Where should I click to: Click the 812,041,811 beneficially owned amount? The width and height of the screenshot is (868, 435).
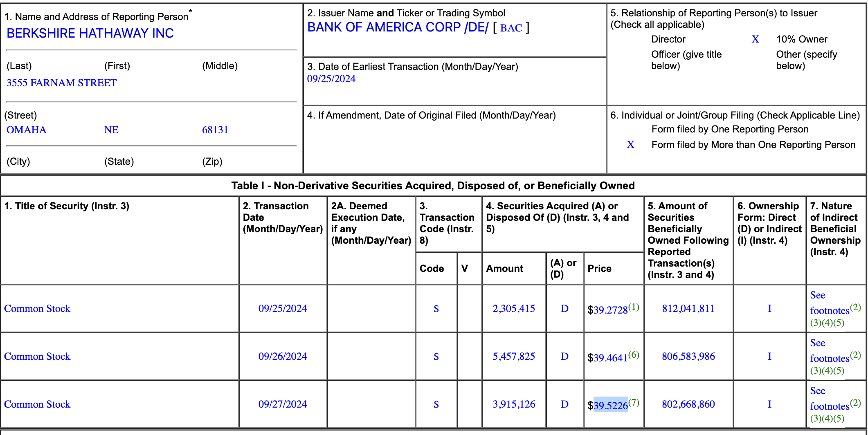(688, 309)
